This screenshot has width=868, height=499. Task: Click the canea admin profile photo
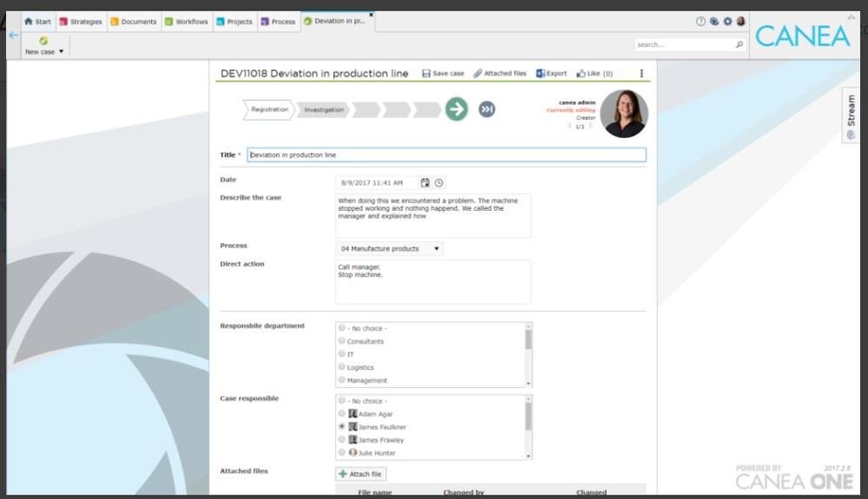[624, 114]
